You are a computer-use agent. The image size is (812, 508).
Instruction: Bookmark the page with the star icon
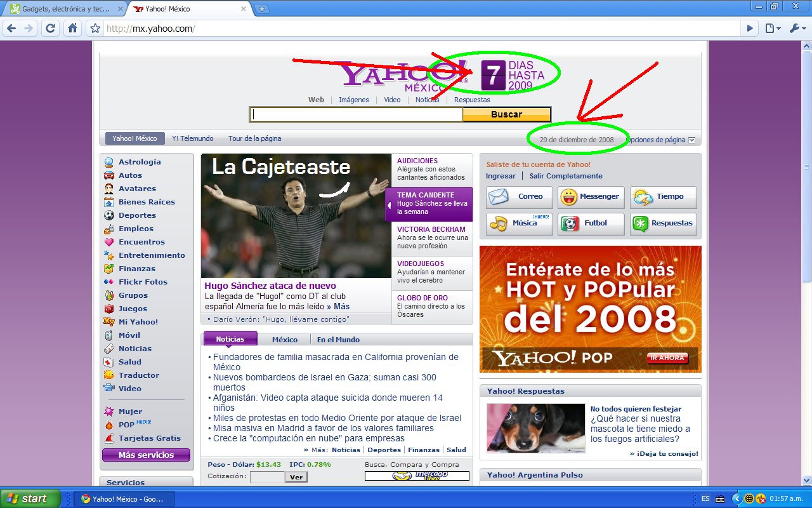click(x=95, y=28)
